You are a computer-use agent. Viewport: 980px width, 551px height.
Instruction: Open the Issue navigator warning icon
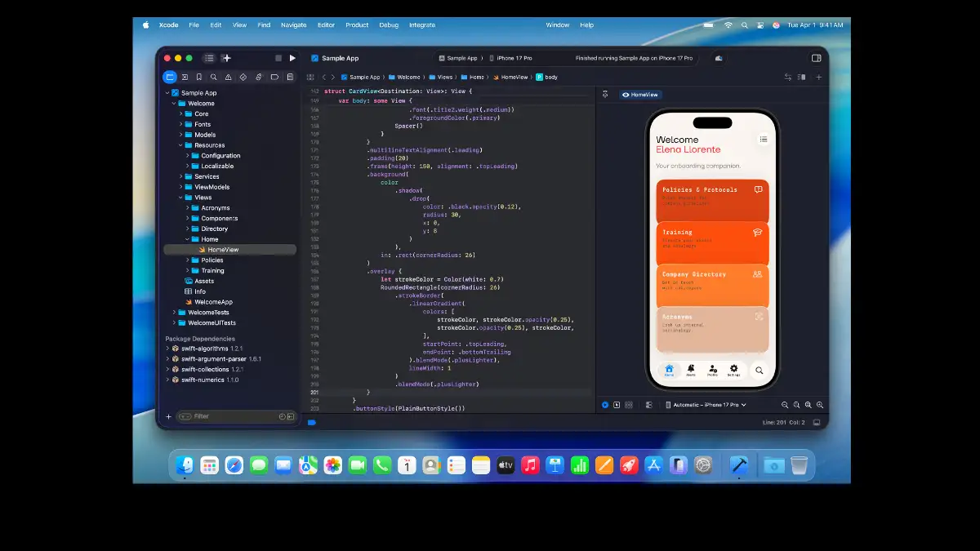pos(229,77)
